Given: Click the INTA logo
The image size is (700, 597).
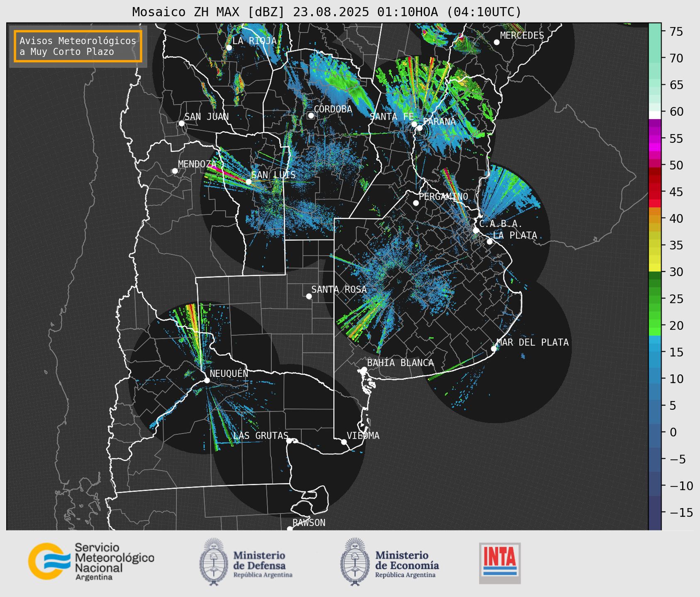Looking at the screenshot, I should pyautogui.click(x=500, y=563).
